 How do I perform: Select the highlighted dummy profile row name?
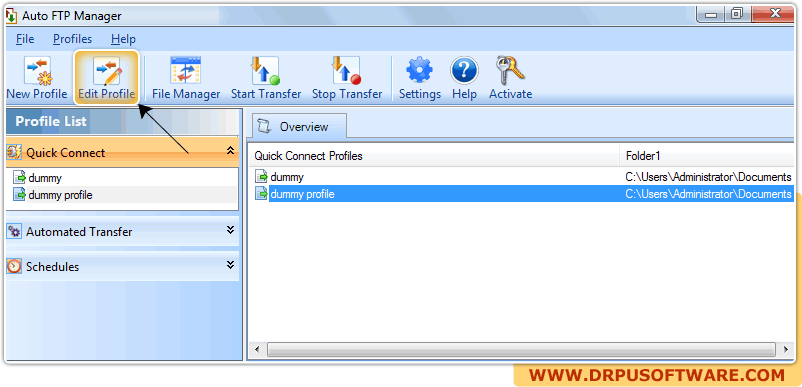pos(302,194)
